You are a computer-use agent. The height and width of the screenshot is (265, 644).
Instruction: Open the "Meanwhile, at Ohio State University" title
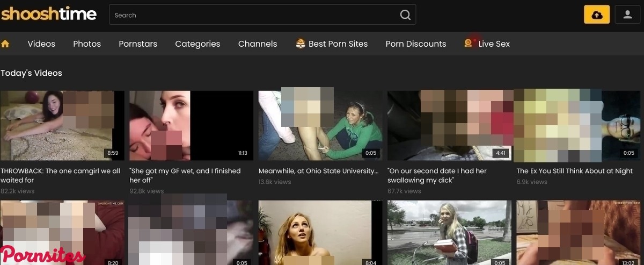(x=318, y=171)
